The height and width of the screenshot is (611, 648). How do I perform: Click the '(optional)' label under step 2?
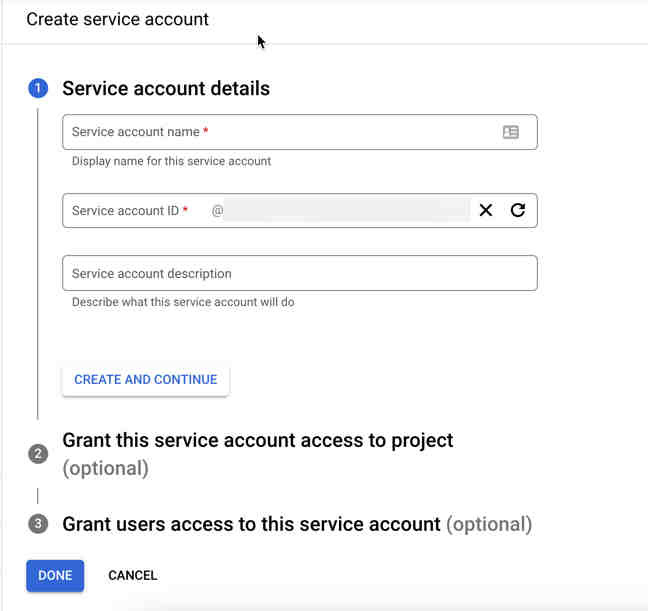point(105,468)
